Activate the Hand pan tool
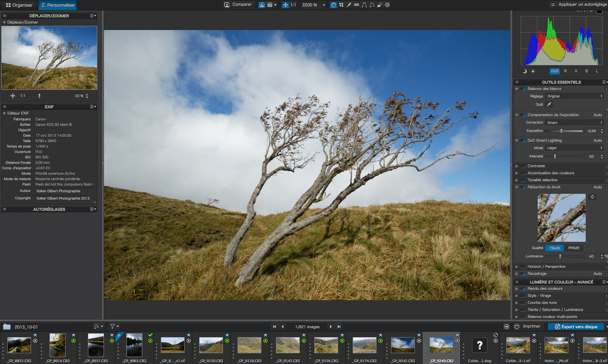 tap(333, 5)
